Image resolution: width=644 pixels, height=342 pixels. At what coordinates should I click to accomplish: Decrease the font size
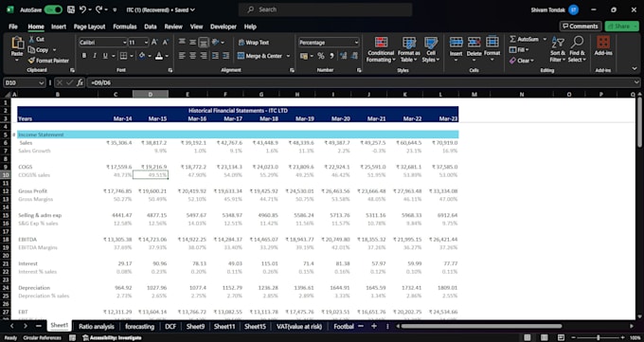click(x=166, y=42)
